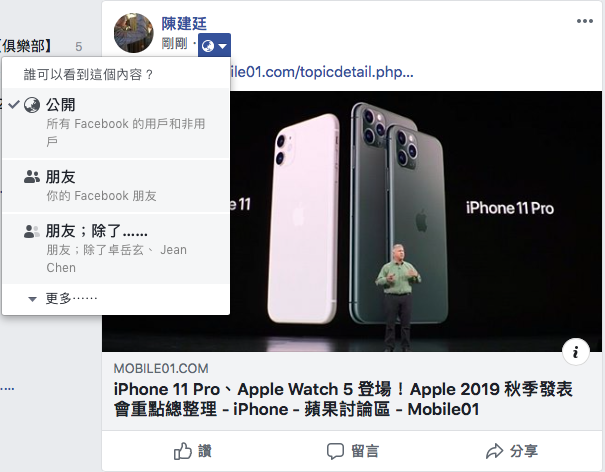The image size is (605, 472).
Task: Click 陳建廷's profile picture
Action: tap(134, 33)
